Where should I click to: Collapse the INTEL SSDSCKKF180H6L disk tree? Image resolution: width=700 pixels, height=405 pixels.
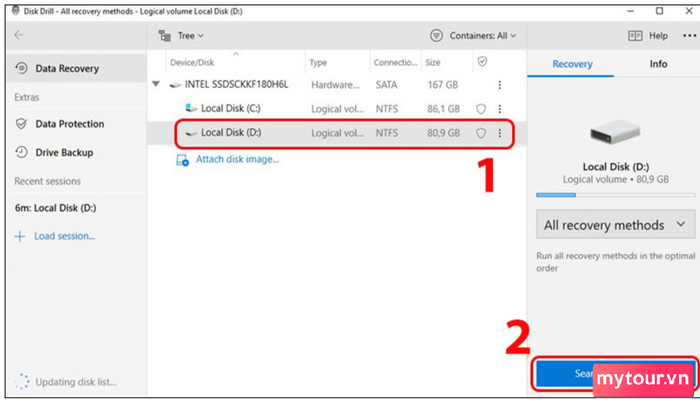156,84
